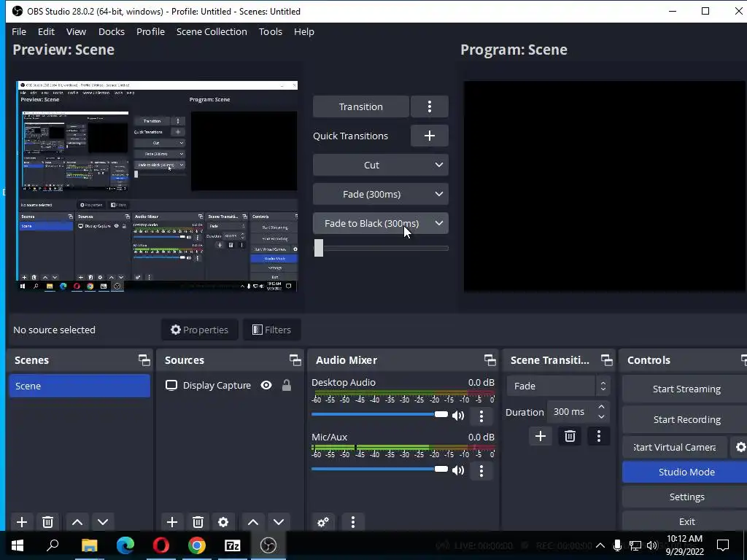Screen dimensions: 747x560
Task: Pop out the Scene Transitions dock
Action: point(606,360)
